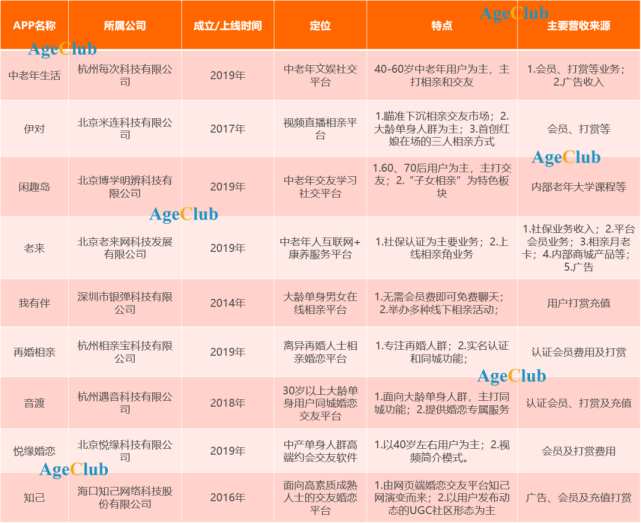Click company cell '北京悦缘科技有限公司'
Screen dimensions: 641x523
tap(125, 451)
